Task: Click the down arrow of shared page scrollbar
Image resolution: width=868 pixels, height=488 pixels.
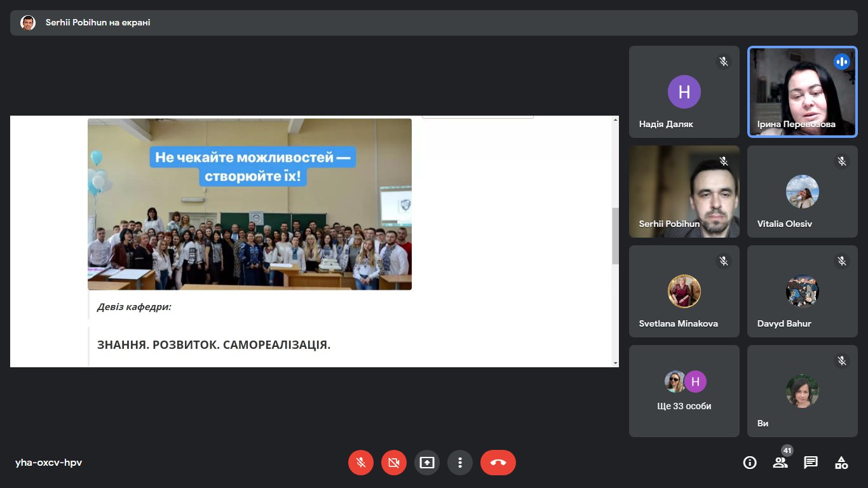Action: pos(614,363)
